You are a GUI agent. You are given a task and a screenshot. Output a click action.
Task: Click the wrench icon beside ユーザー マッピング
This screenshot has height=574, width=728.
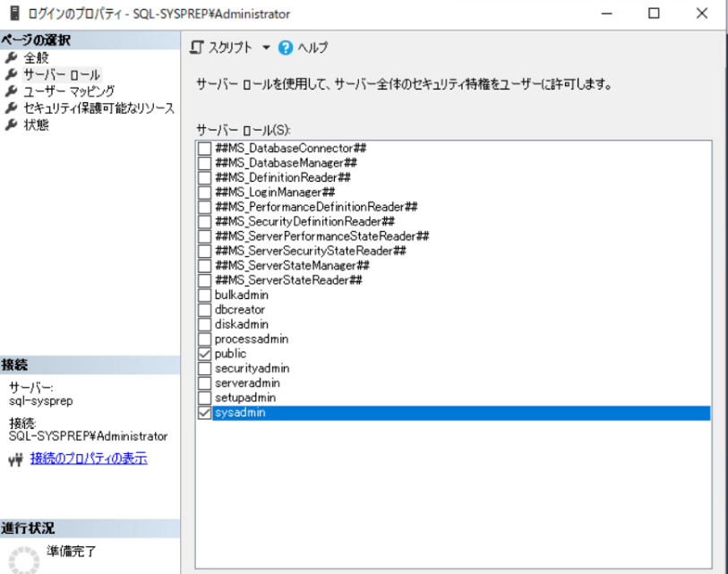point(11,91)
